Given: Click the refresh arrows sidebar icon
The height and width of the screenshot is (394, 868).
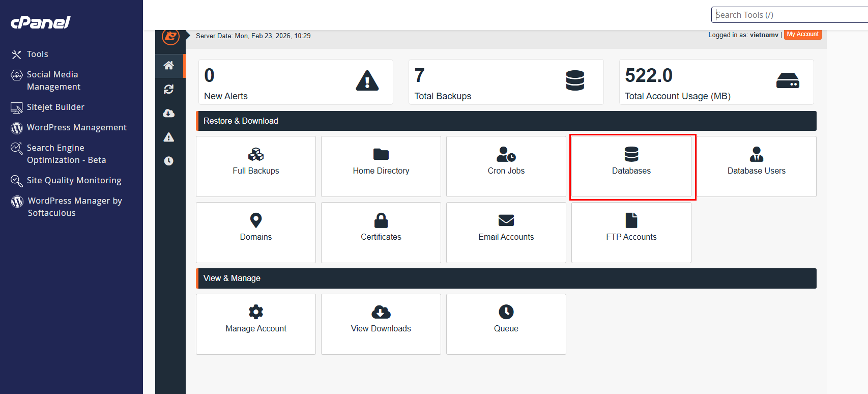Looking at the screenshot, I should [x=169, y=89].
